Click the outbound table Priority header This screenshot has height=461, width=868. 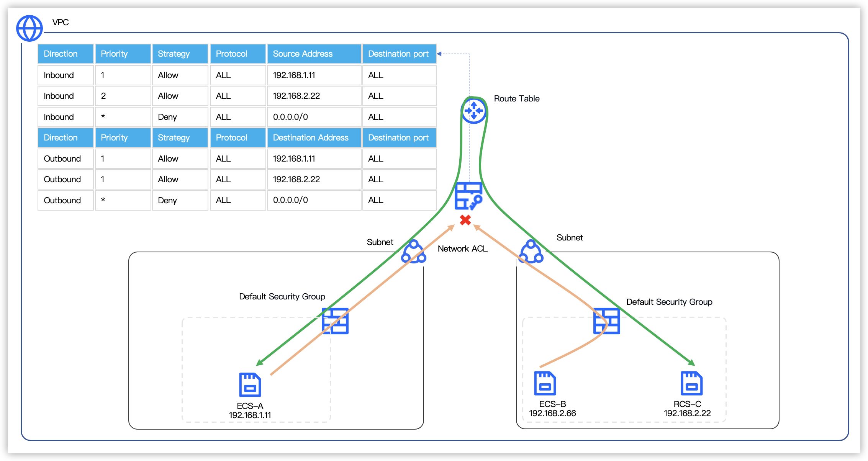123,137
